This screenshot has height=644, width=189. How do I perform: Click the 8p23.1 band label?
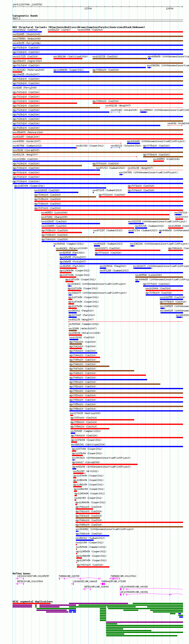coord(17,18)
